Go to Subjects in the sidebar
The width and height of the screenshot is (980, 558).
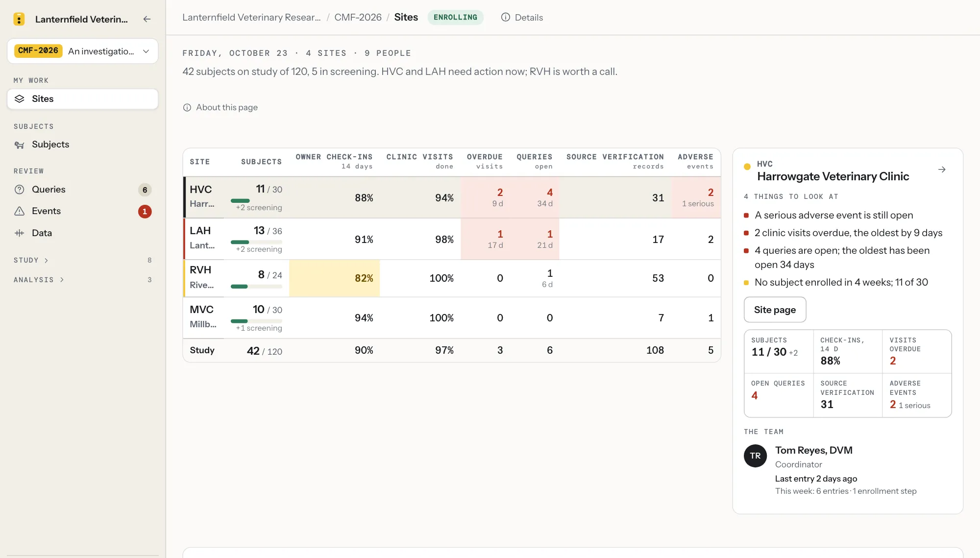(x=83, y=145)
